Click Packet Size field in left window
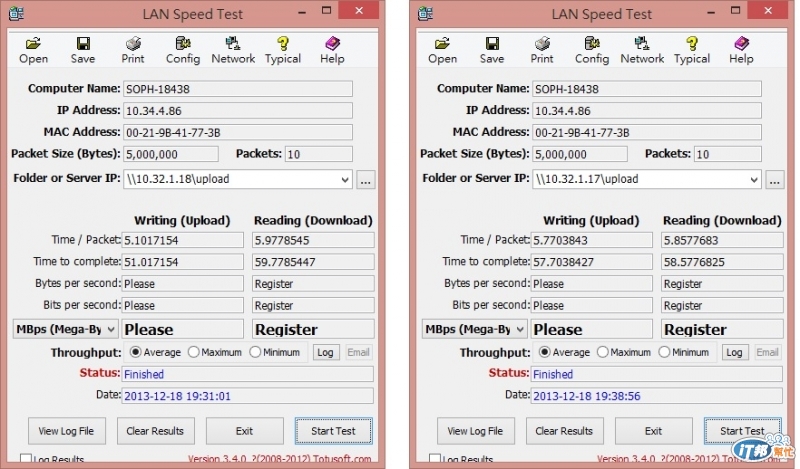This screenshot has height=469, width=800. (170, 154)
